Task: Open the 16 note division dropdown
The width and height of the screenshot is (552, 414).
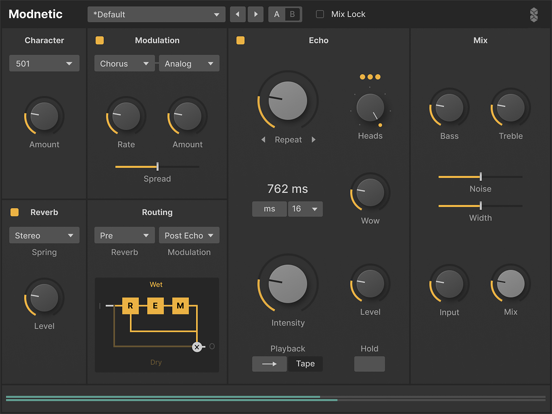Action: coord(305,209)
